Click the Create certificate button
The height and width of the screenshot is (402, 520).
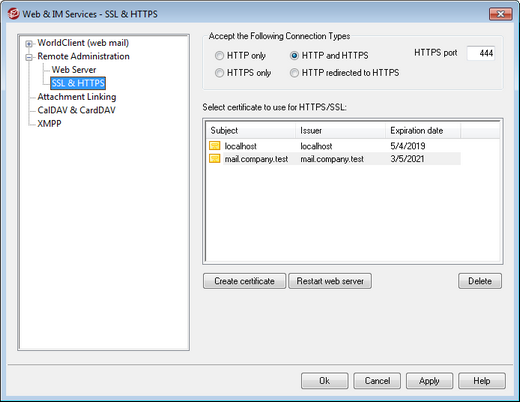244,281
